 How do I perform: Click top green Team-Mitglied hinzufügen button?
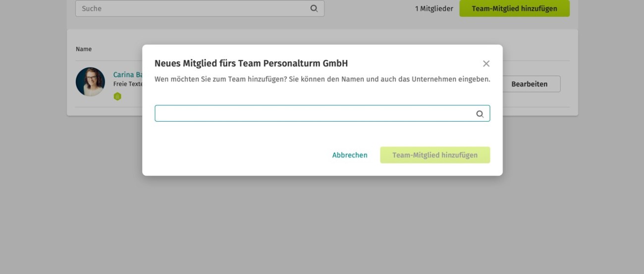pyautogui.click(x=514, y=8)
